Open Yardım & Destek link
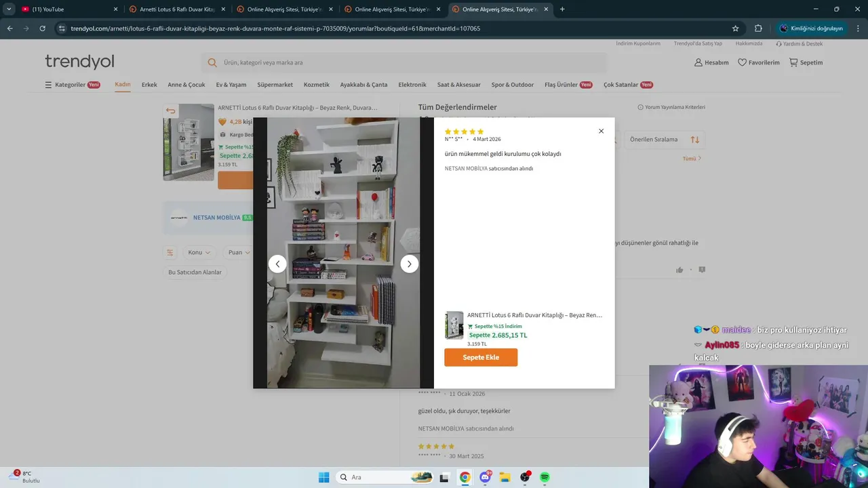The width and height of the screenshot is (868, 488). coord(800,43)
